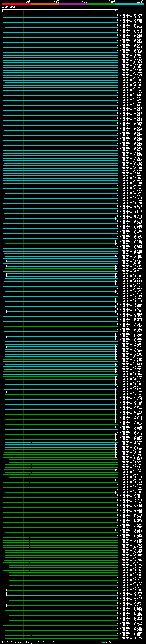Select the UniRef100_B8YI65 label

click(131, 53)
